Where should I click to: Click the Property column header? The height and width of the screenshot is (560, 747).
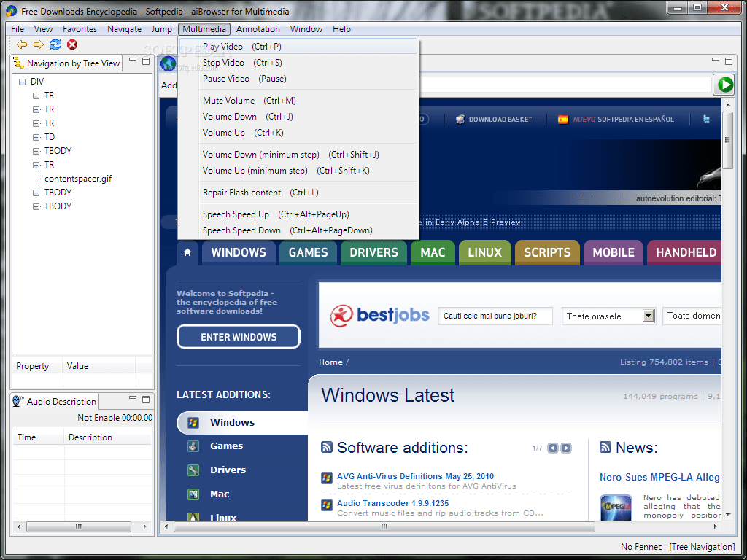tap(36, 366)
